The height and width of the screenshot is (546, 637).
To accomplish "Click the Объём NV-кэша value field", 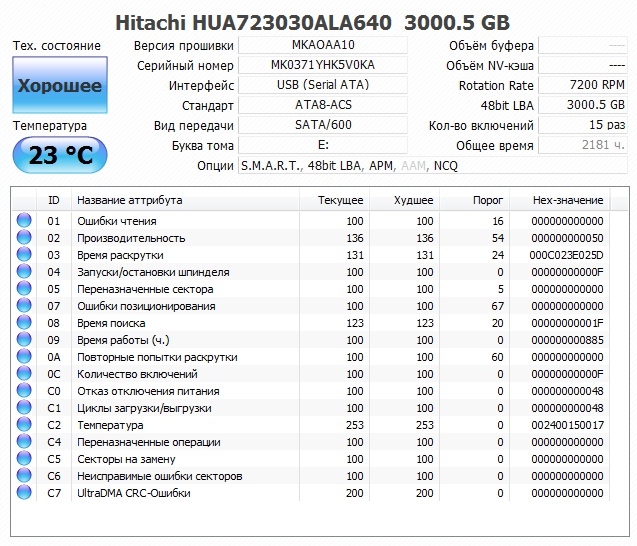I will [583, 65].
